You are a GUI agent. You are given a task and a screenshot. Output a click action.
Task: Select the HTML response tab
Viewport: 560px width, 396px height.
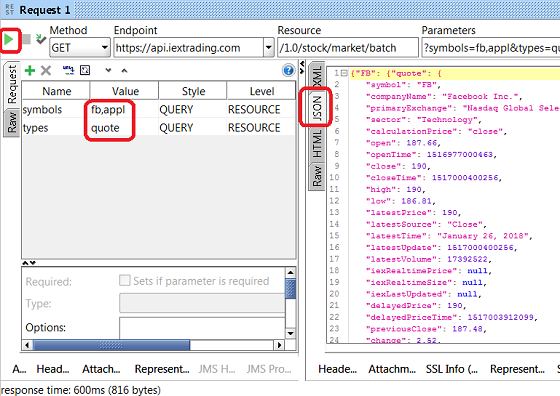tap(317, 144)
